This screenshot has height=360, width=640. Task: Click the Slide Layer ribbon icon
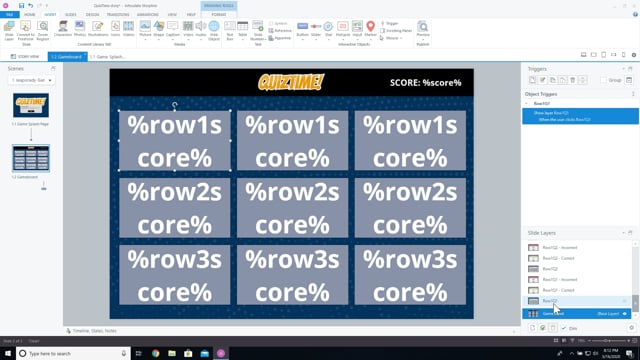(9, 30)
